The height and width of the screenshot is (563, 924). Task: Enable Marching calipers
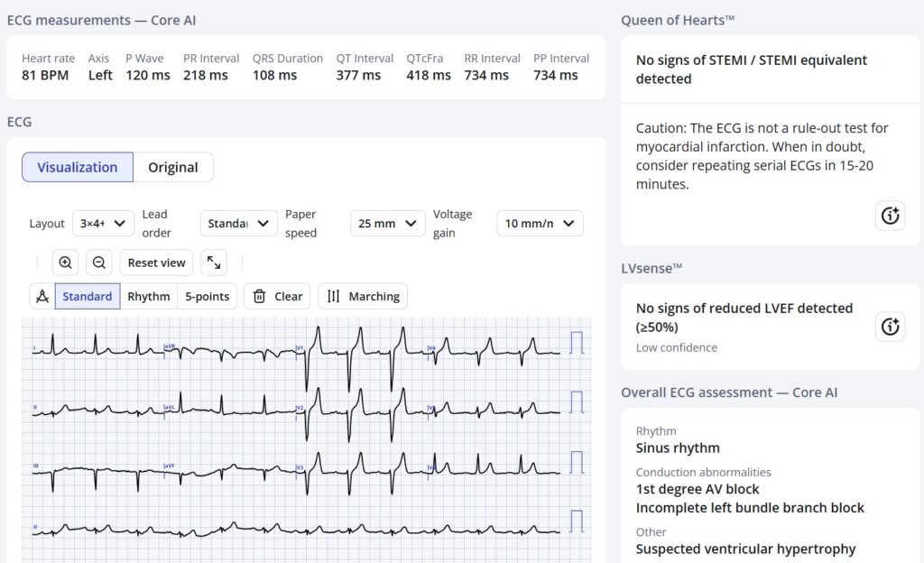pos(363,296)
